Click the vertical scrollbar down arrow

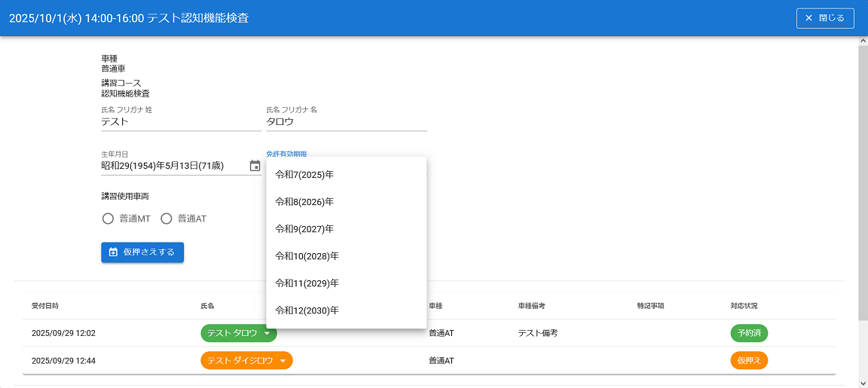[863, 382]
